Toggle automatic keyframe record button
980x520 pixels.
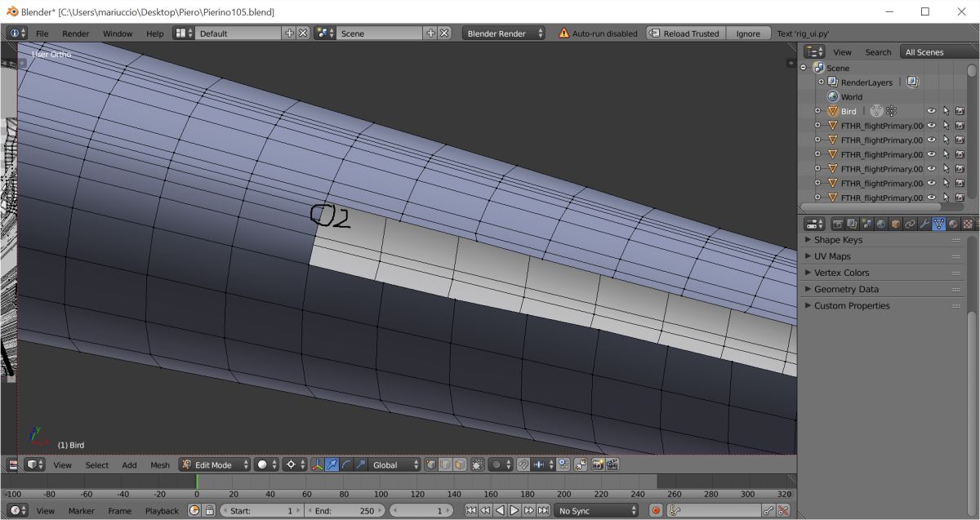pos(655,510)
